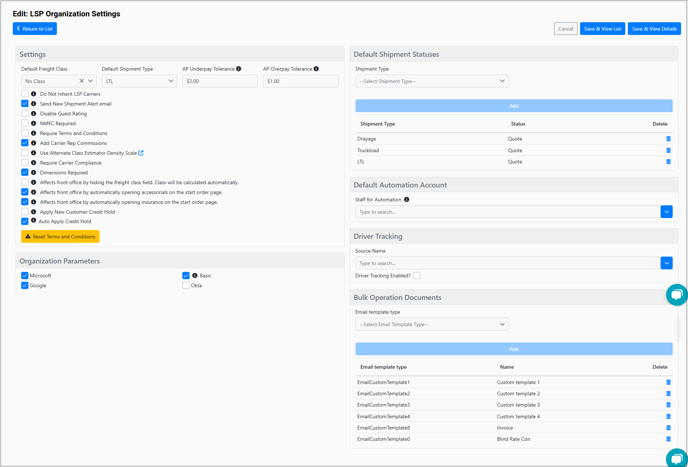
Task: Open the Select Email Template Type dropdown
Action: click(x=432, y=324)
